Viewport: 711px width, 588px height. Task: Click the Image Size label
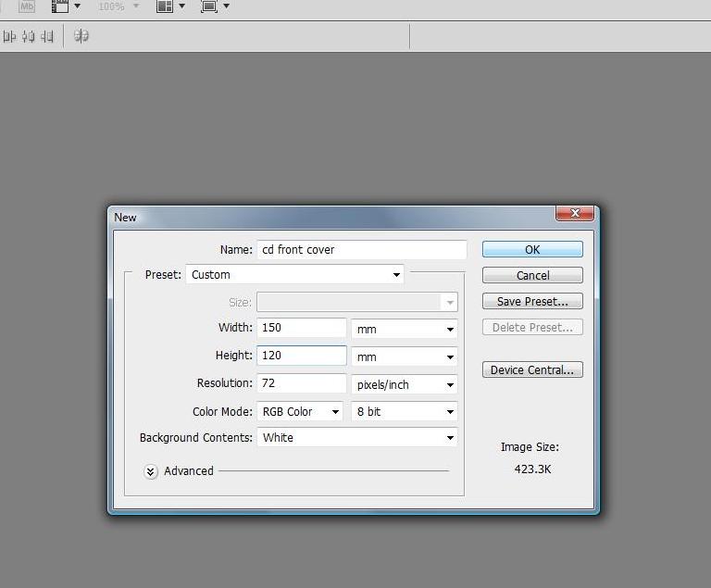click(530, 447)
